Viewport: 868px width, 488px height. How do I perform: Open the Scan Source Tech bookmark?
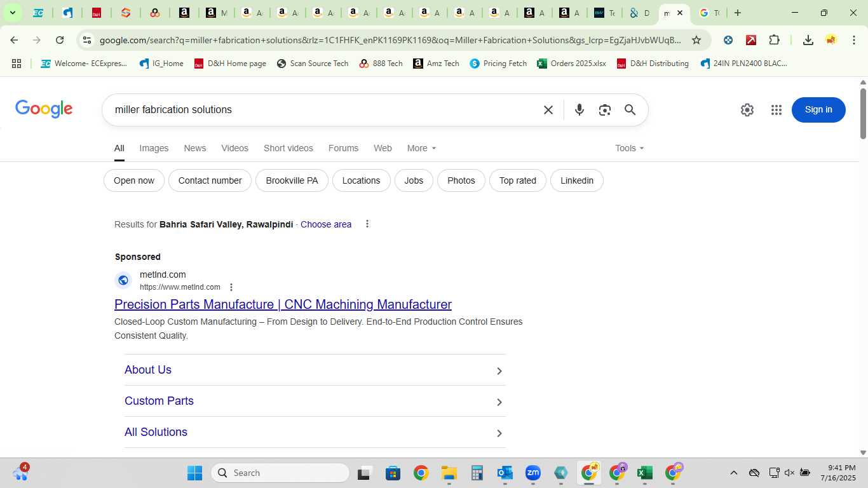click(x=313, y=64)
